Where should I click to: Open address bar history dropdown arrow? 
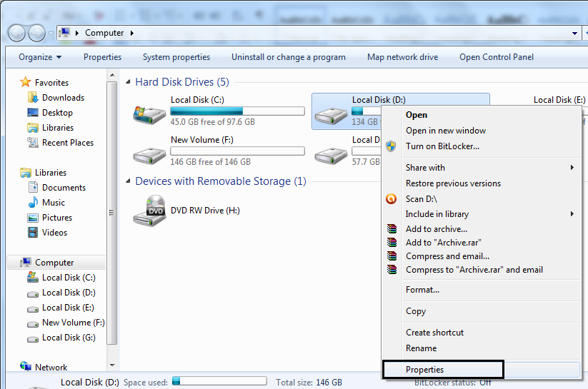(x=574, y=34)
